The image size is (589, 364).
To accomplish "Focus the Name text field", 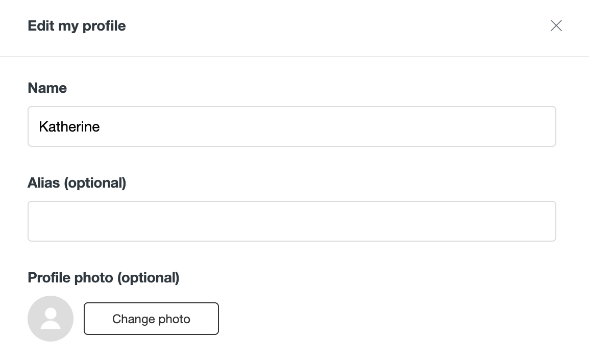I will click(x=292, y=126).
